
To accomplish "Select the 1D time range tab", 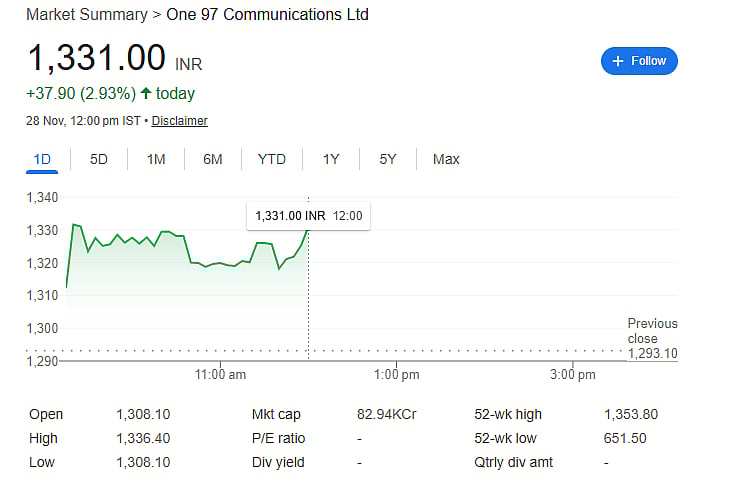I will pos(42,159).
